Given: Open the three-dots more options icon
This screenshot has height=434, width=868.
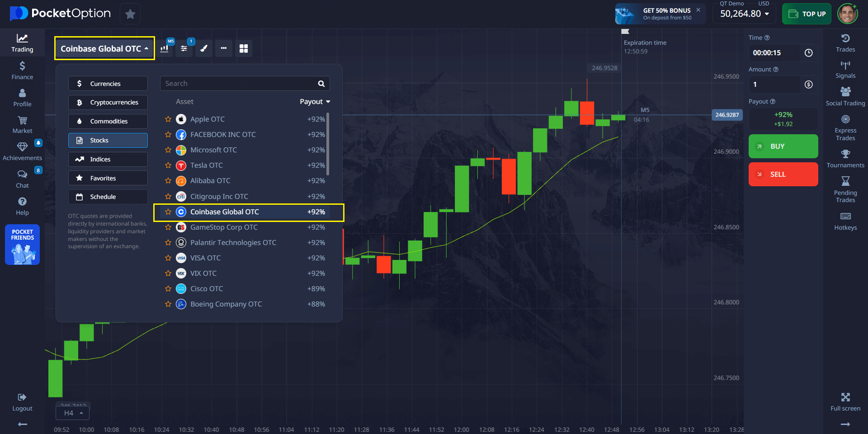Looking at the screenshot, I should 224,48.
